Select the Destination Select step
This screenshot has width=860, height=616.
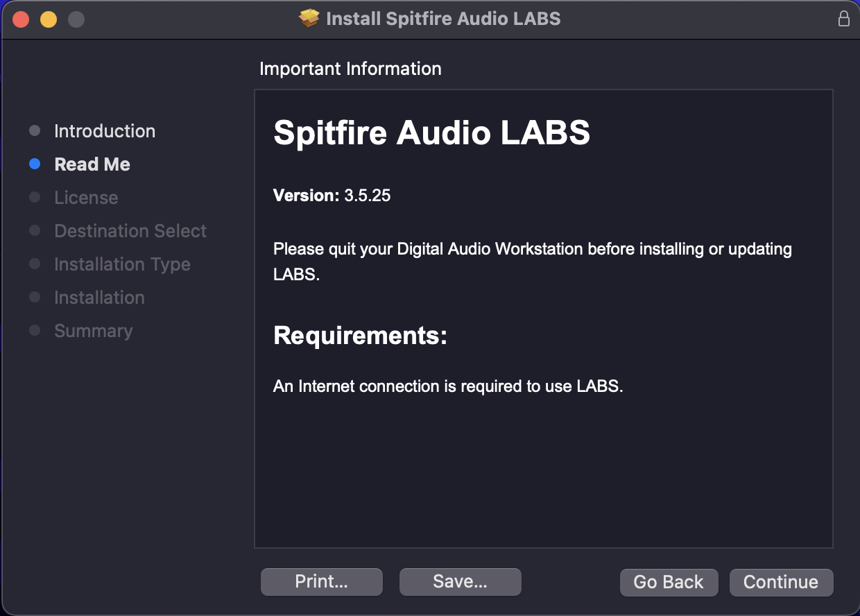(130, 231)
